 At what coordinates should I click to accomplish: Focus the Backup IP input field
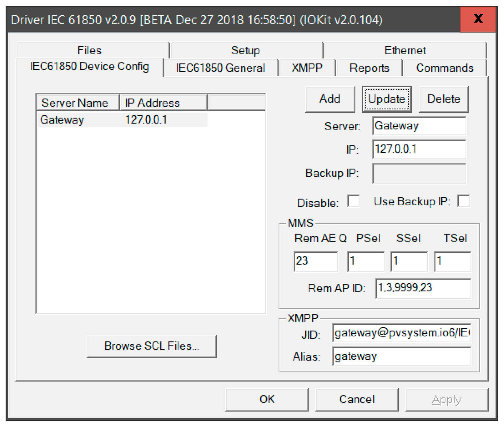pos(419,173)
